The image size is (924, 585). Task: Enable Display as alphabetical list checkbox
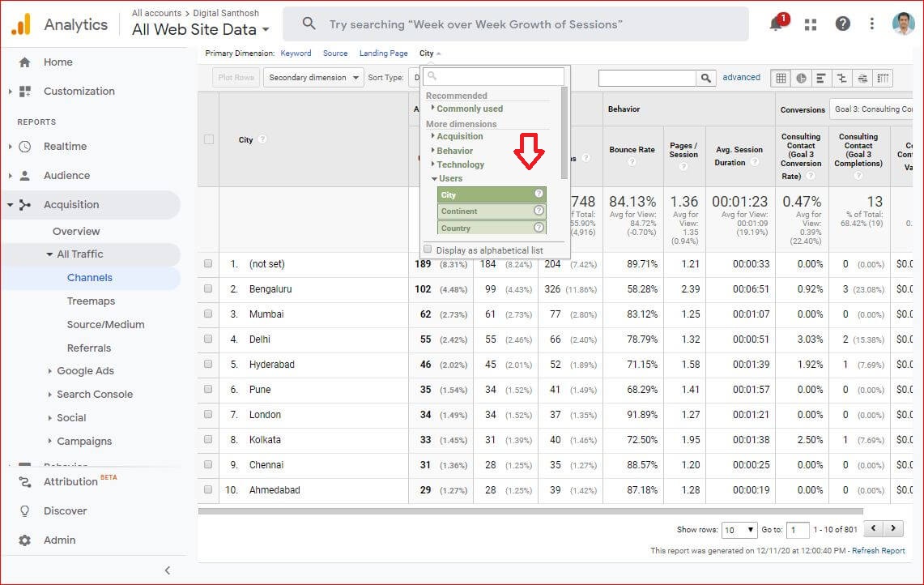pos(428,250)
